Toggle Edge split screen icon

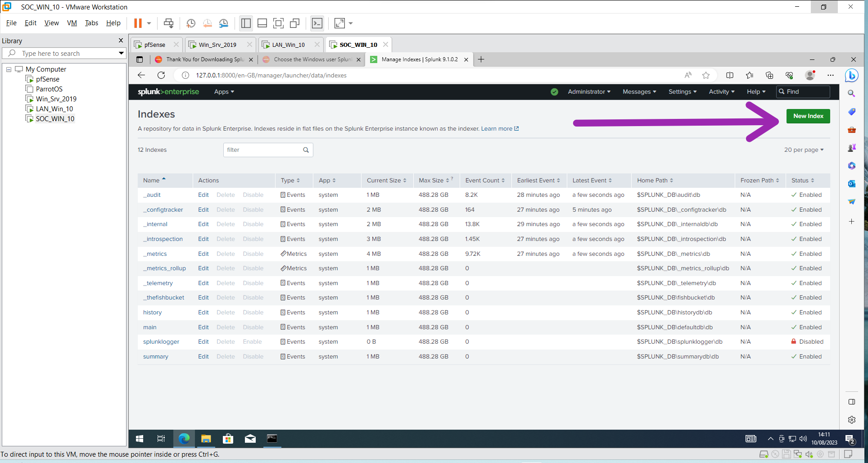[730, 75]
